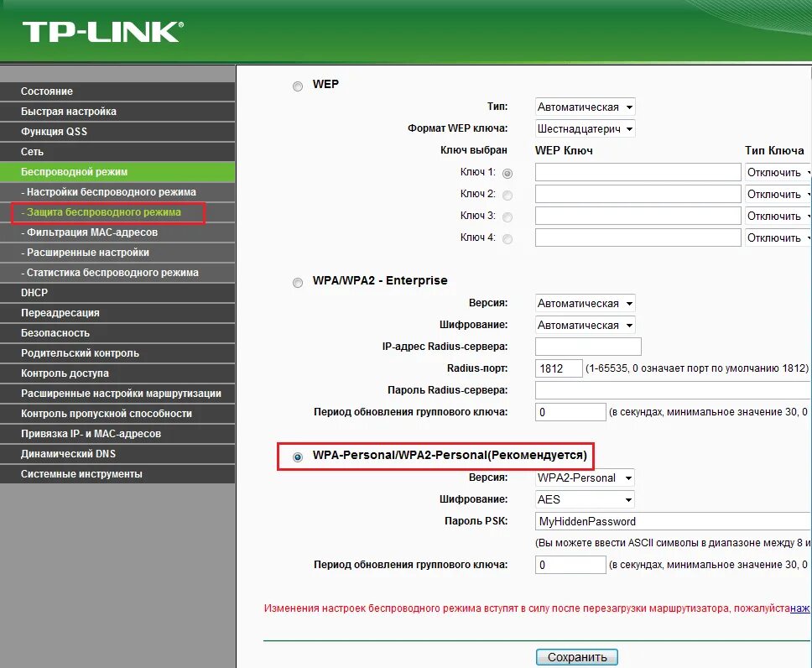The height and width of the screenshot is (668, 812).
Task: Choose Ключ 4 radio button
Action: (507, 238)
